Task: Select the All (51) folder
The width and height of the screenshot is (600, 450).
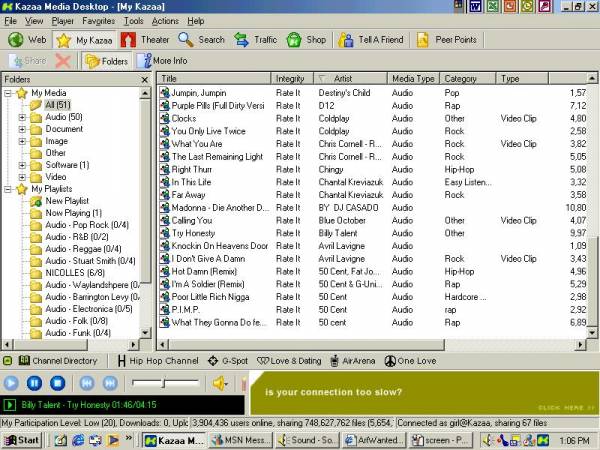Action: click(x=58, y=105)
